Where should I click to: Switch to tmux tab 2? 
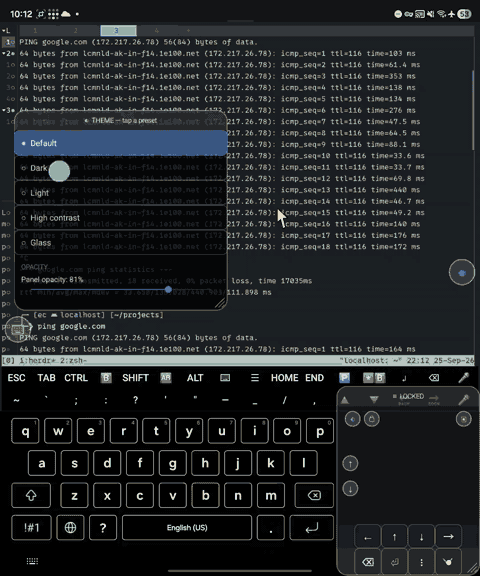pos(76,30)
